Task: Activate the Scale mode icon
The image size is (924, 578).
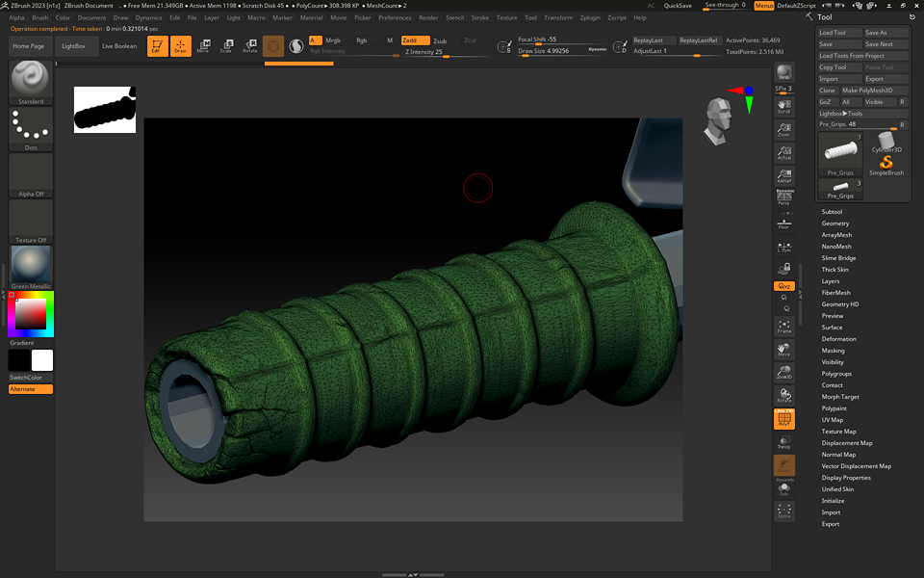Action: point(226,45)
